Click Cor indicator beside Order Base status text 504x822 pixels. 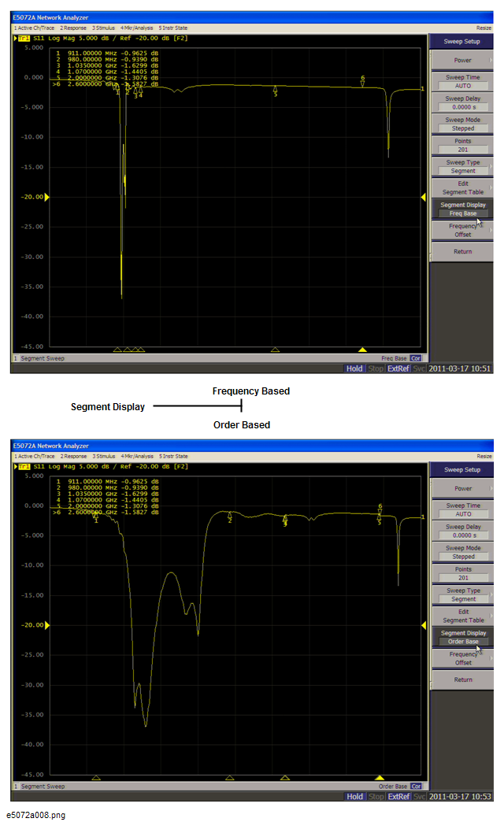(x=416, y=787)
